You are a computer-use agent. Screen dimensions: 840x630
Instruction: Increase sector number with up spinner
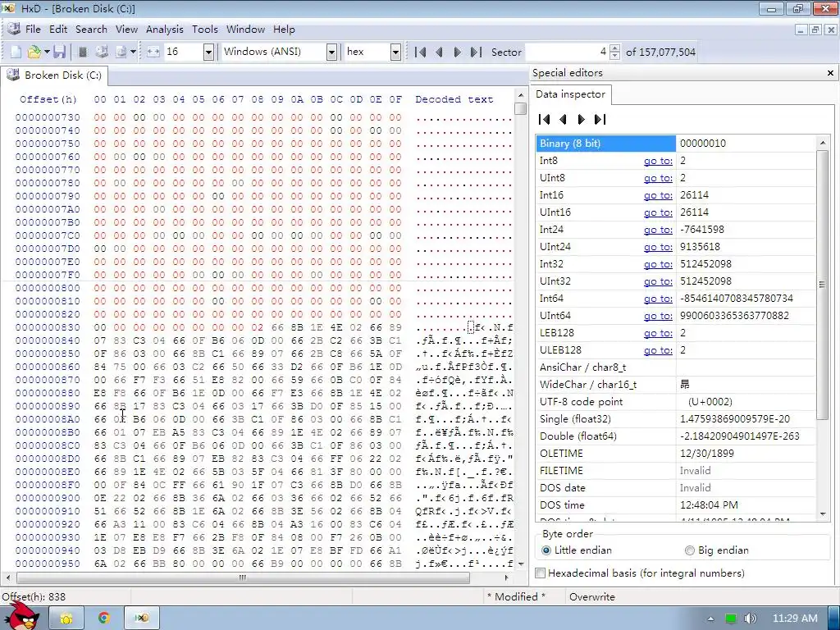(615, 48)
